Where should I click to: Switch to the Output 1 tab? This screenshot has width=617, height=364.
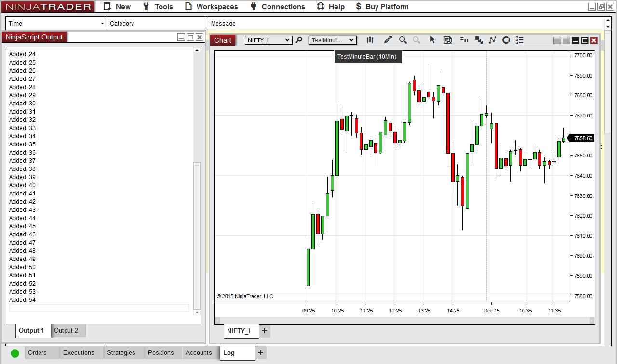click(x=32, y=331)
